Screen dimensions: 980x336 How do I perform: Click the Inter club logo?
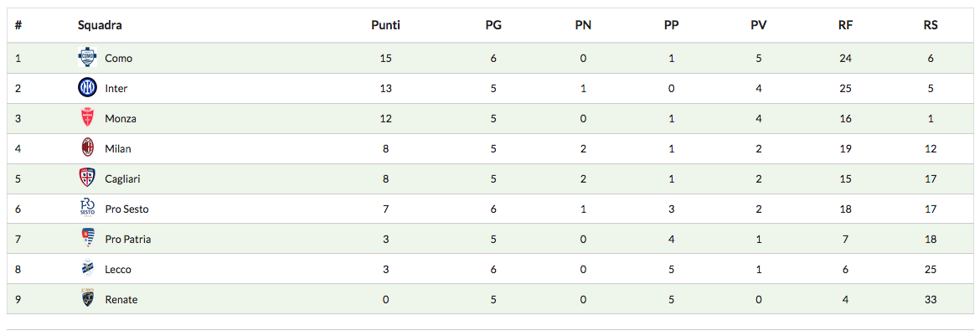87,88
